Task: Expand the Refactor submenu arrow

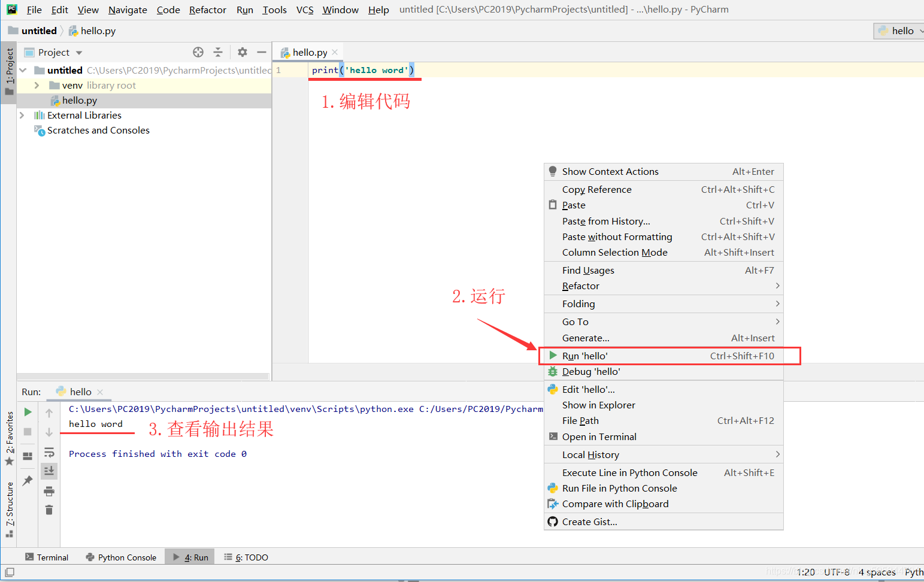Action: (777, 286)
